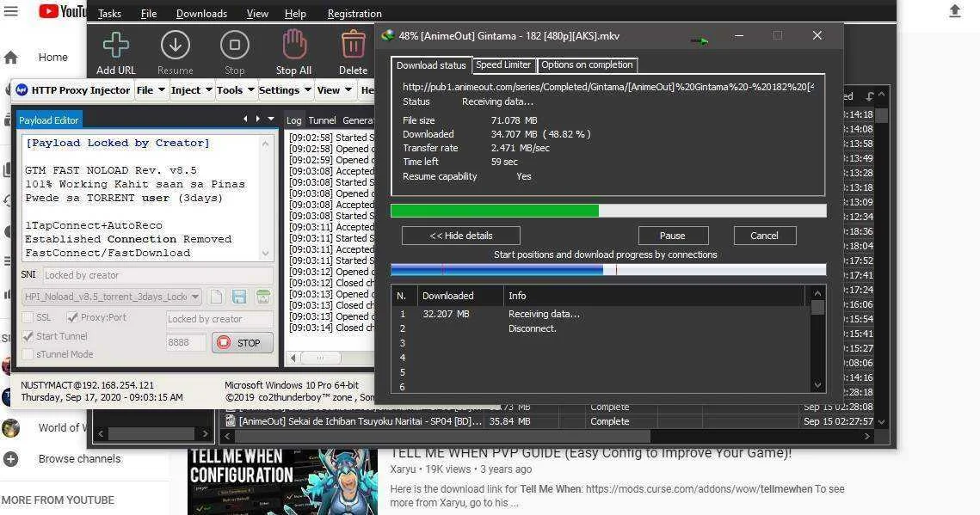Click the Save floppy disk icon in Proxy Injector
The width and height of the screenshot is (980, 515).
tap(239, 297)
